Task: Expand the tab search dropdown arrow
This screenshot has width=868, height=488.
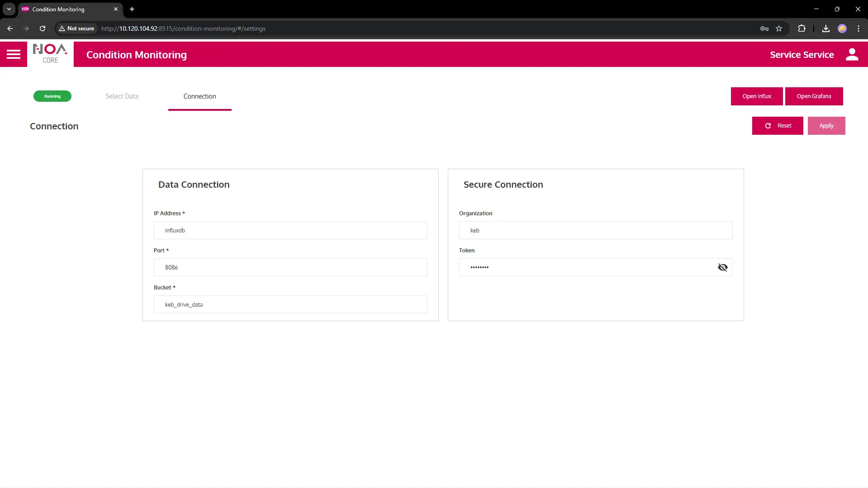Action: pos(9,9)
